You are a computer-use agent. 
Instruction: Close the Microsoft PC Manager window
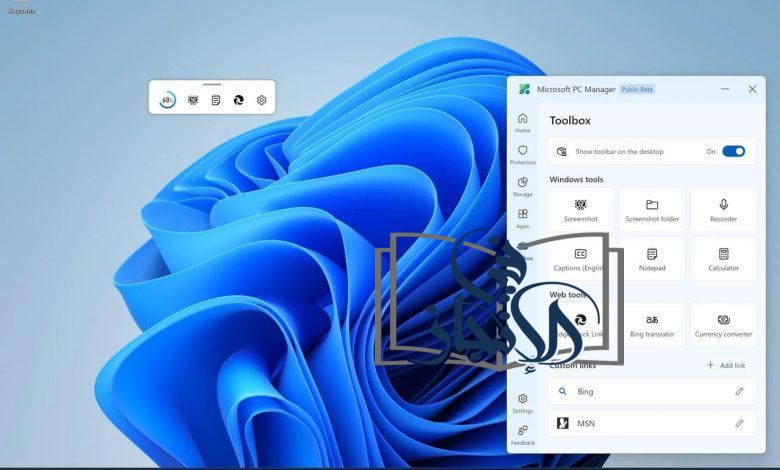click(x=752, y=89)
